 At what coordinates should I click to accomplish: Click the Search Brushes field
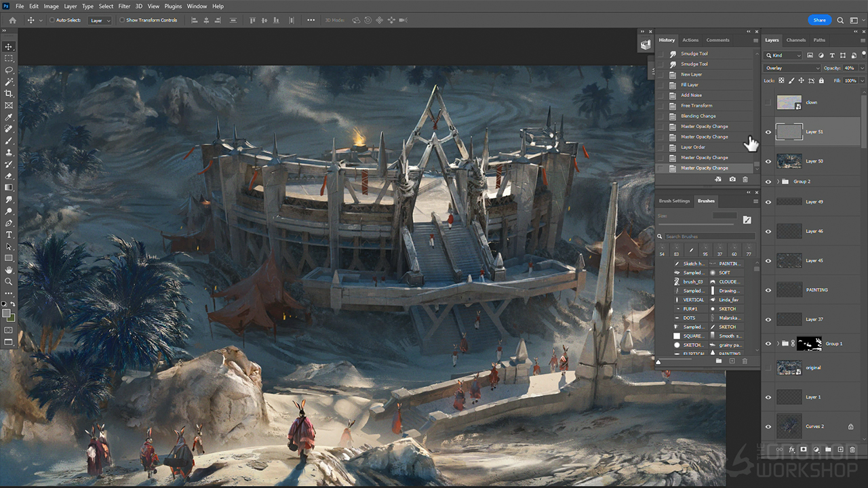[x=709, y=237]
